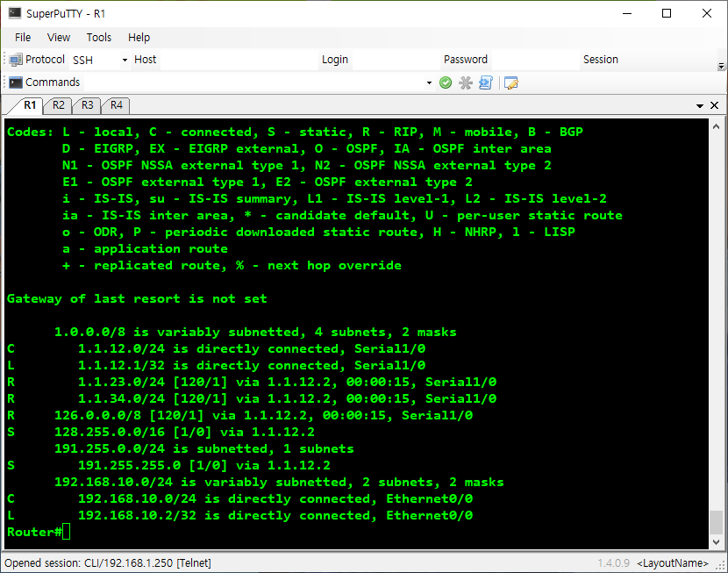Click the route 1.1.23.0/24 line
Screen dimensions: 728x573
tap(251, 382)
